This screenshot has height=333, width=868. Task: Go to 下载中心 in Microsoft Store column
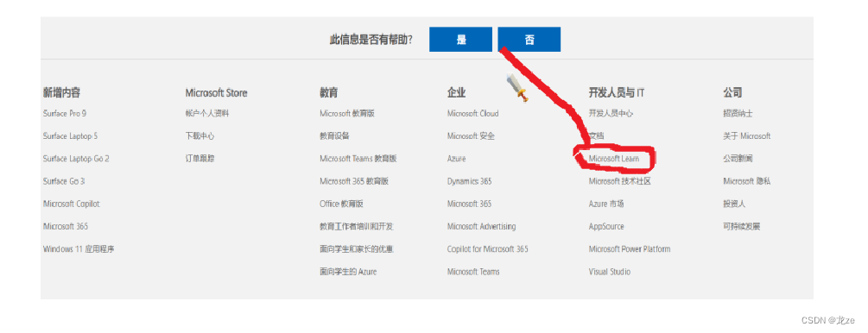coord(200,136)
